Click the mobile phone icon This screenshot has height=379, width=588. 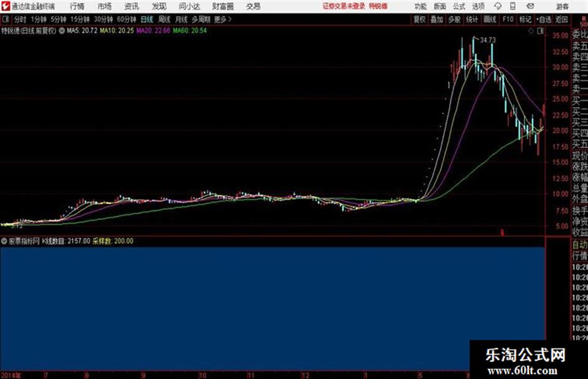[513, 6]
